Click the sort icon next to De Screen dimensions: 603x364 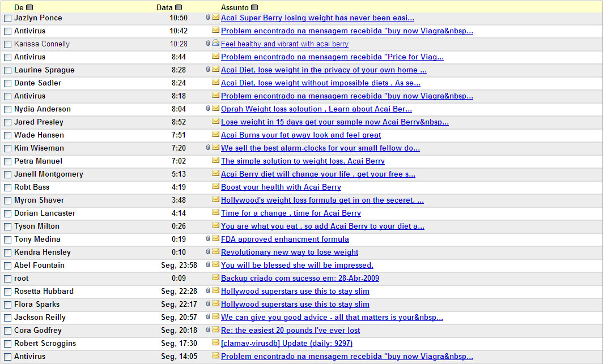(x=29, y=7)
